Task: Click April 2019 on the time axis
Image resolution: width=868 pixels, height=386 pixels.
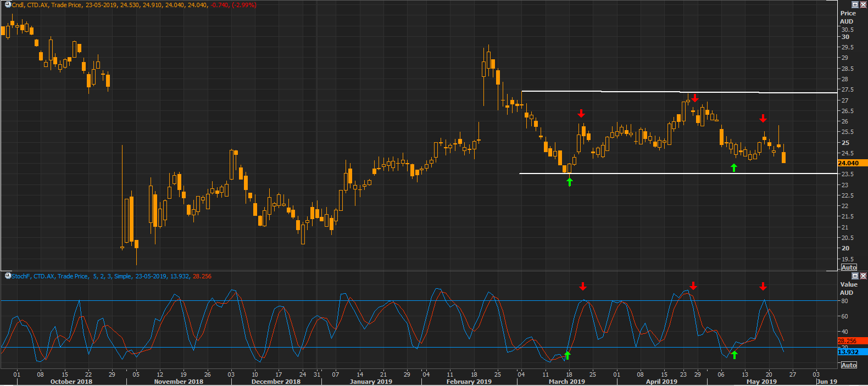Action: [661, 382]
